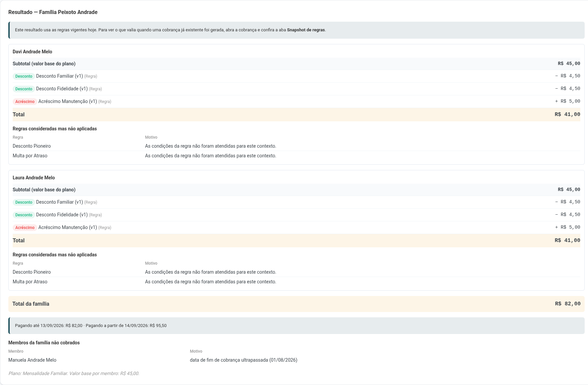Click Laura's "Regras consideradas mas não aplicadas" heading

(55, 255)
